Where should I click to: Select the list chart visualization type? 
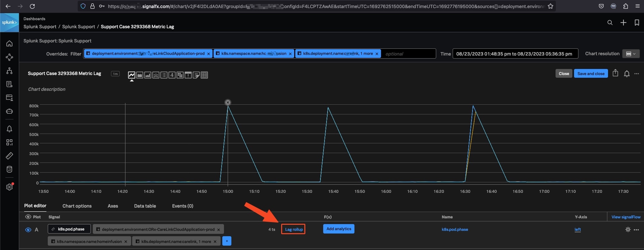tap(164, 75)
